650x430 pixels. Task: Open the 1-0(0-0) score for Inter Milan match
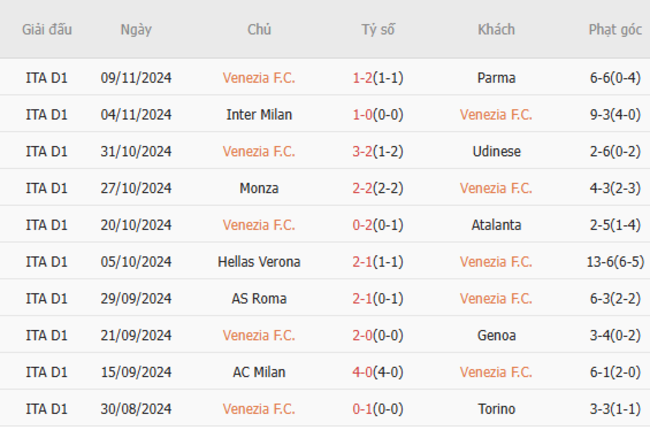tap(378, 115)
